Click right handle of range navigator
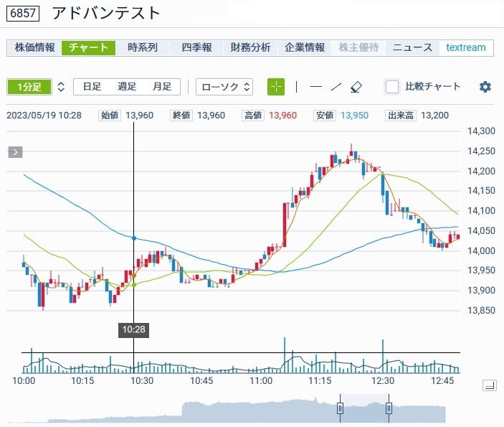This screenshot has height=427, width=504. [x=389, y=408]
